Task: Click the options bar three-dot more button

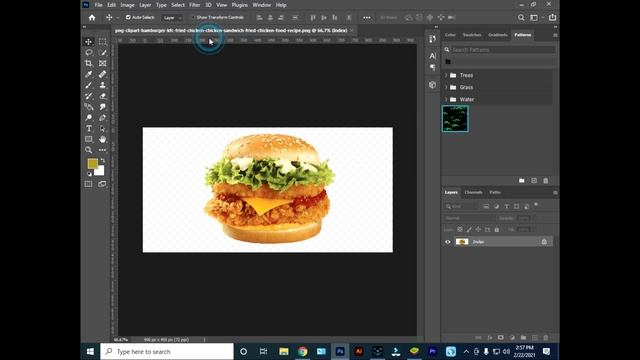Action: click(x=367, y=18)
